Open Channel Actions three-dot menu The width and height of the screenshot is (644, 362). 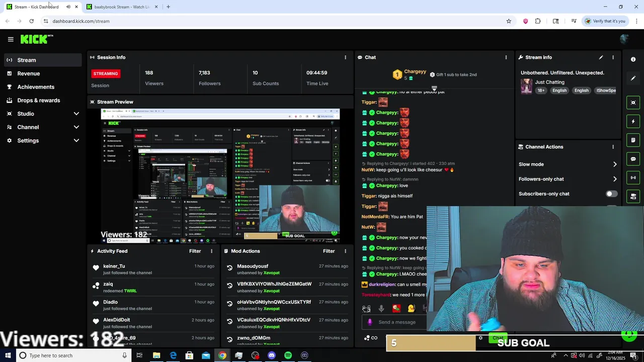point(613,147)
